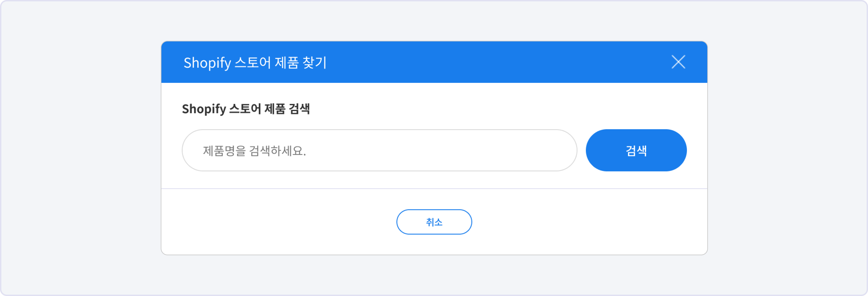Click the 제품명을 검색하세요 input box
The height and width of the screenshot is (296, 868).
(x=379, y=150)
